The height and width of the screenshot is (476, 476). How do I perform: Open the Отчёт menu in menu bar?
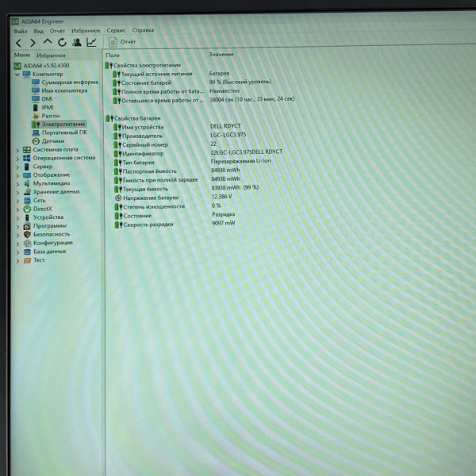(x=57, y=31)
